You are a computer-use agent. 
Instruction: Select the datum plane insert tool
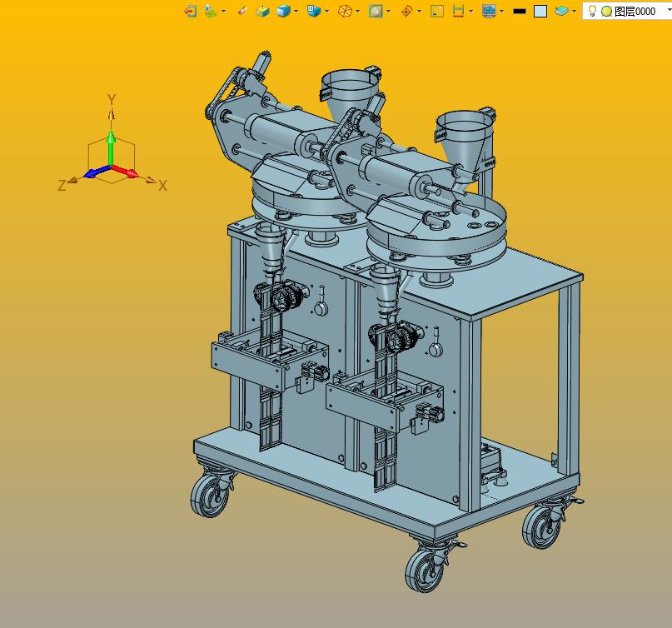(211, 11)
